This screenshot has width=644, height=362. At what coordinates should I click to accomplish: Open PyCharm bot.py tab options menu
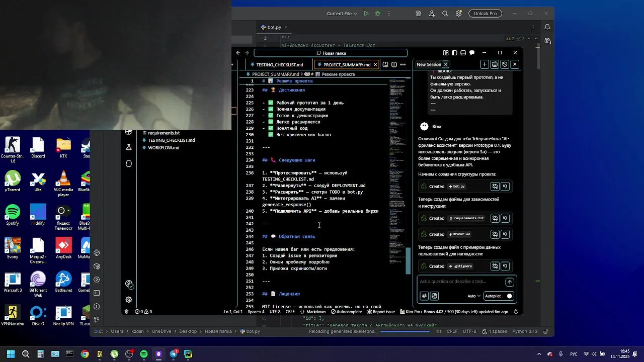534,27
